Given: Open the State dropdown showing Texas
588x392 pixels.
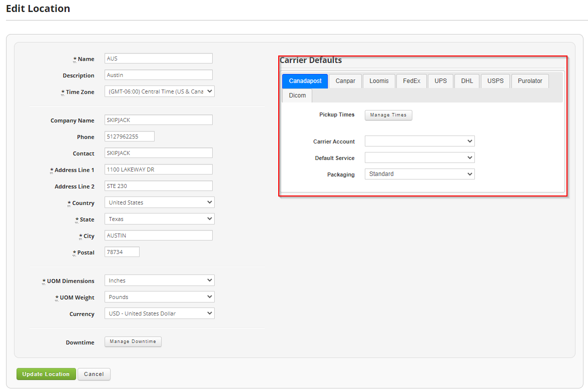Looking at the screenshot, I should [x=159, y=218].
